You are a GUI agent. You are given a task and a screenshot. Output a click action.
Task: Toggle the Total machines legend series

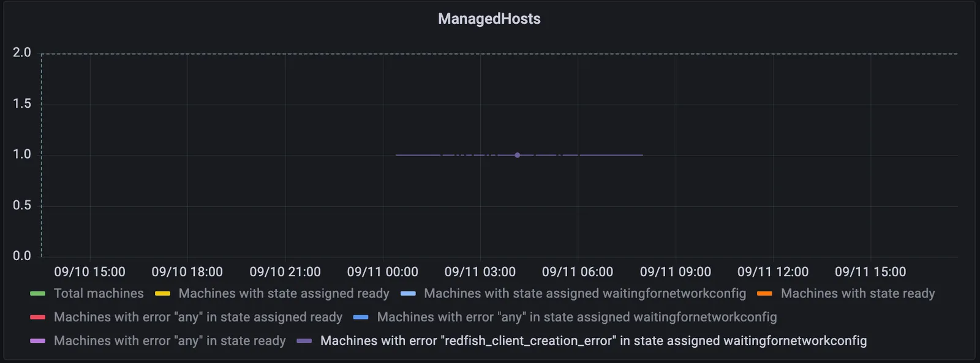click(99, 294)
